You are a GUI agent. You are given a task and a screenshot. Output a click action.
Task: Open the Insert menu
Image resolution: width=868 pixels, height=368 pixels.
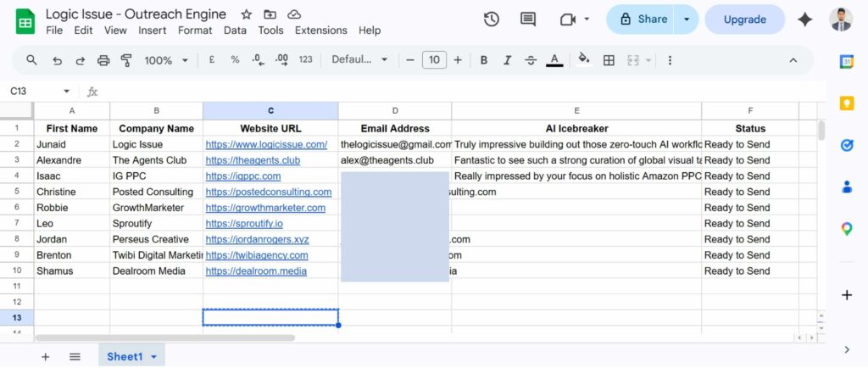tap(153, 31)
